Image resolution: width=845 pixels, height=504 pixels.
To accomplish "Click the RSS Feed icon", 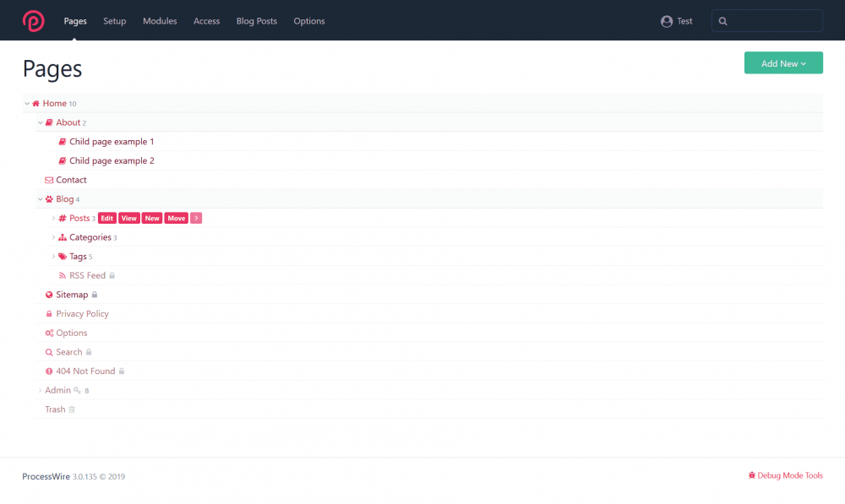I will [x=63, y=276].
